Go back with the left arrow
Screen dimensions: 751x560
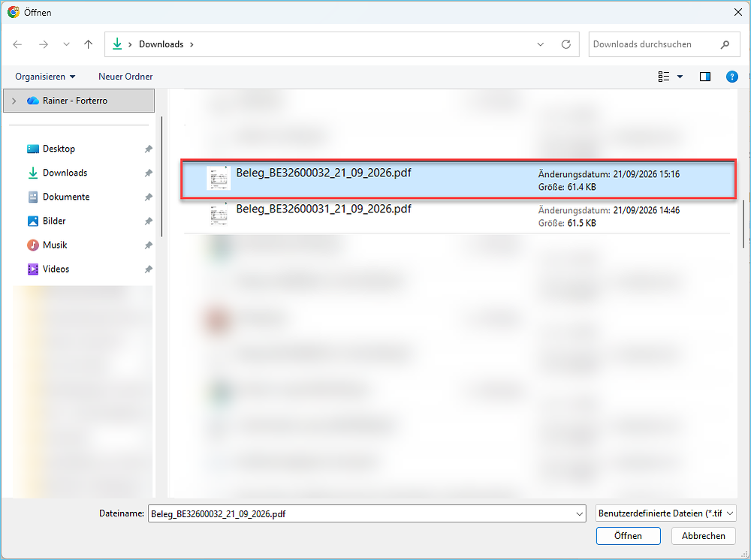point(18,44)
